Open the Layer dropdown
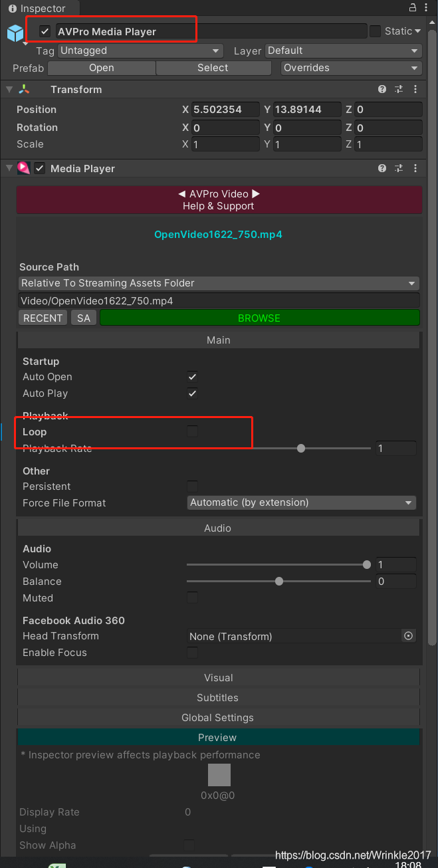 coord(344,51)
